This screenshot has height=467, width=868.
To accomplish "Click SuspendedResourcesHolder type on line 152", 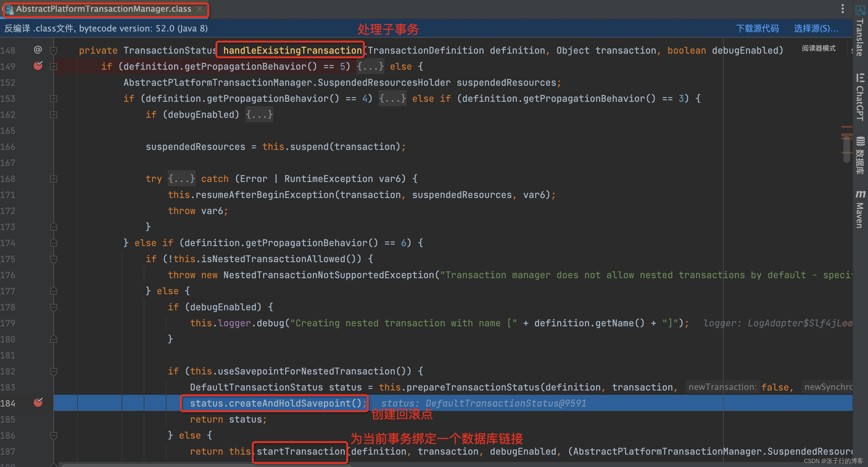I will [384, 83].
